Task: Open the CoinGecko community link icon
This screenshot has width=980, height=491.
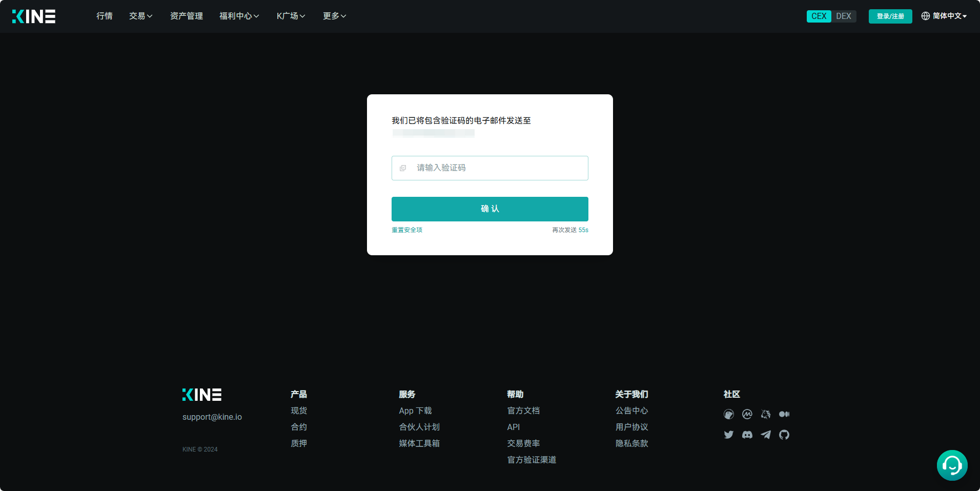Action: (728, 414)
